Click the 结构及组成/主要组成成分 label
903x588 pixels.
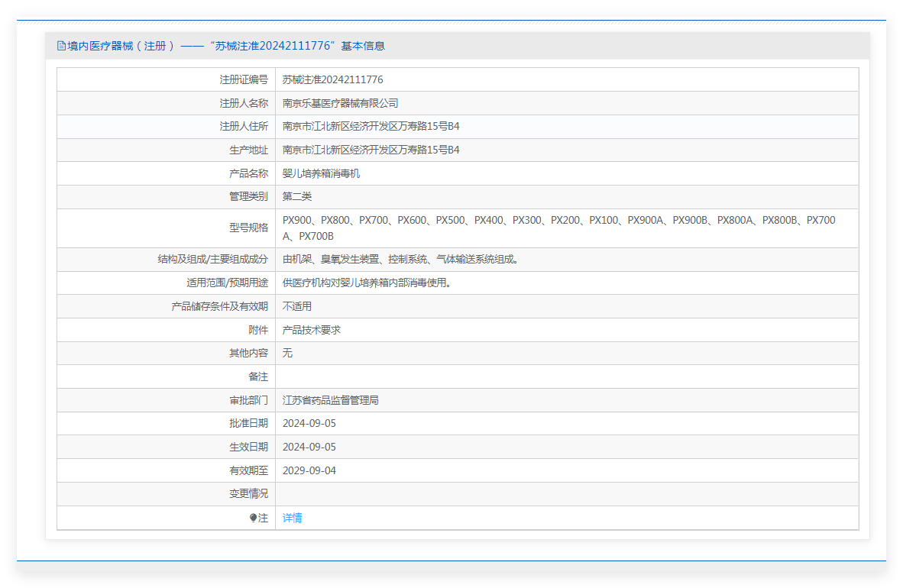pyautogui.click(x=213, y=259)
